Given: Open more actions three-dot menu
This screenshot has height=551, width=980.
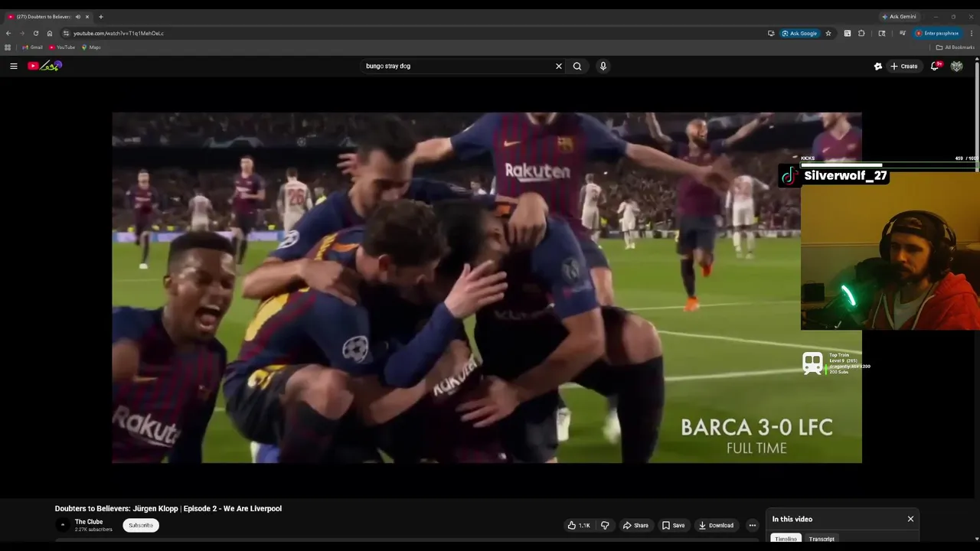Looking at the screenshot, I should [752, 525].
